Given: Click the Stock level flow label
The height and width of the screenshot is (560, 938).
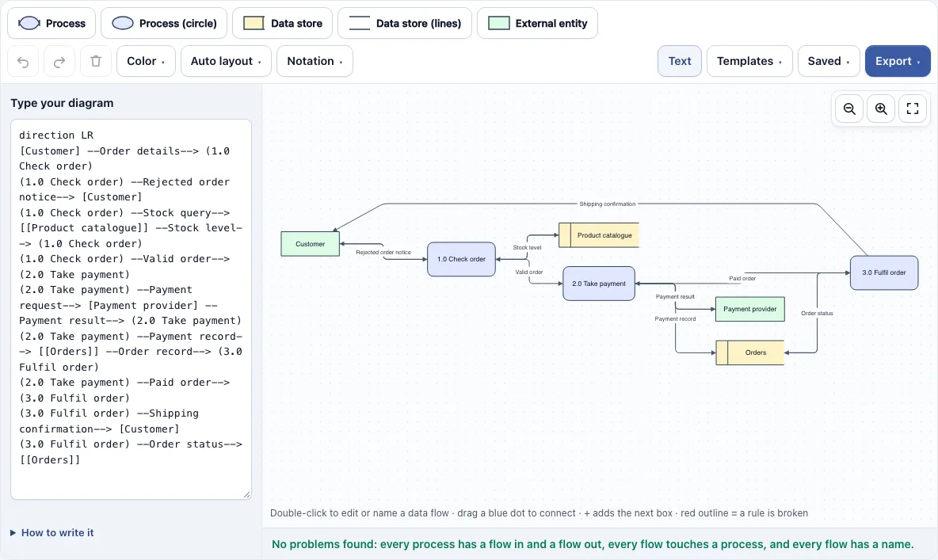Looking at the screenshot, I should point(527,248).
